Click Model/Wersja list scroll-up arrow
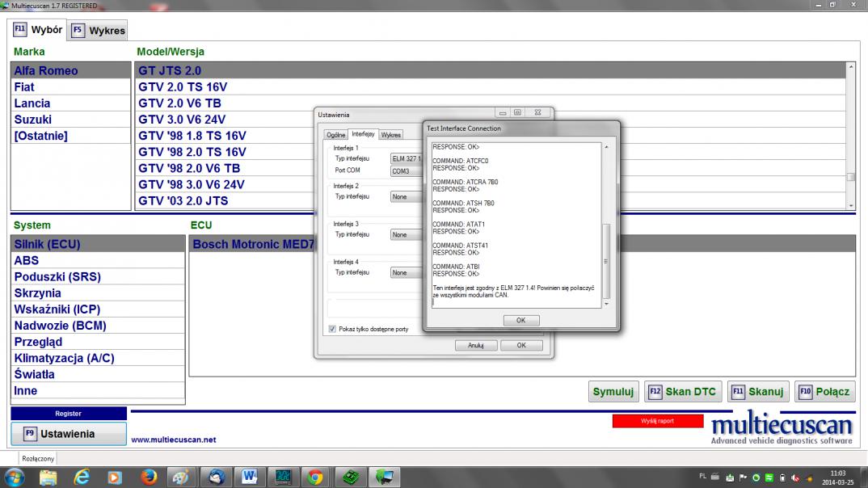The height and width of the screenshot is (488, 868). tap(851, 66)
